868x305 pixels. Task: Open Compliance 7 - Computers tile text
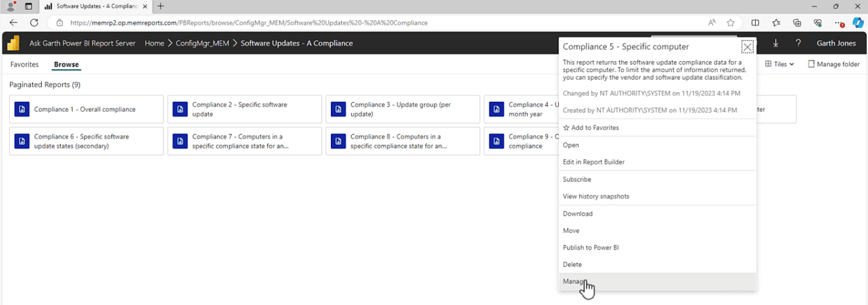[x=240, y=141]
